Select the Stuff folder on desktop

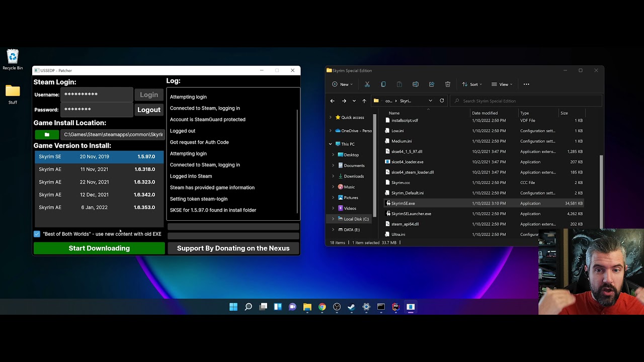[x=13, y=95]
